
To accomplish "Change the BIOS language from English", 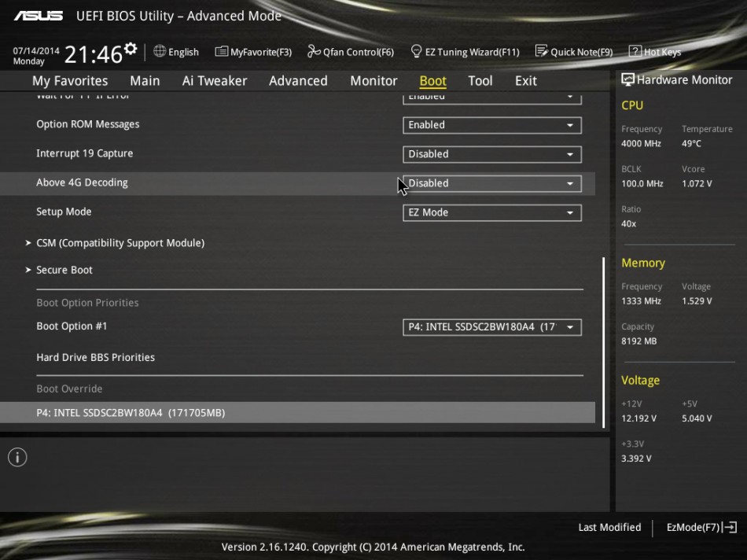I will [x=176, y=52].
